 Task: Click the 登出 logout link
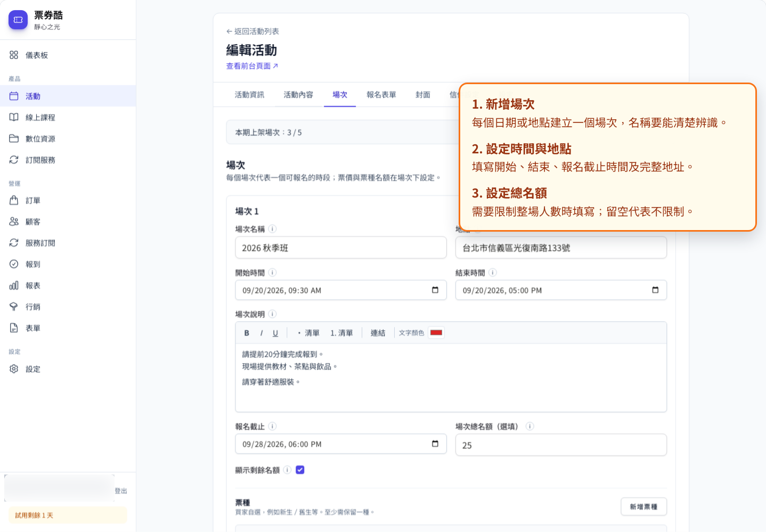click(121, 491)
